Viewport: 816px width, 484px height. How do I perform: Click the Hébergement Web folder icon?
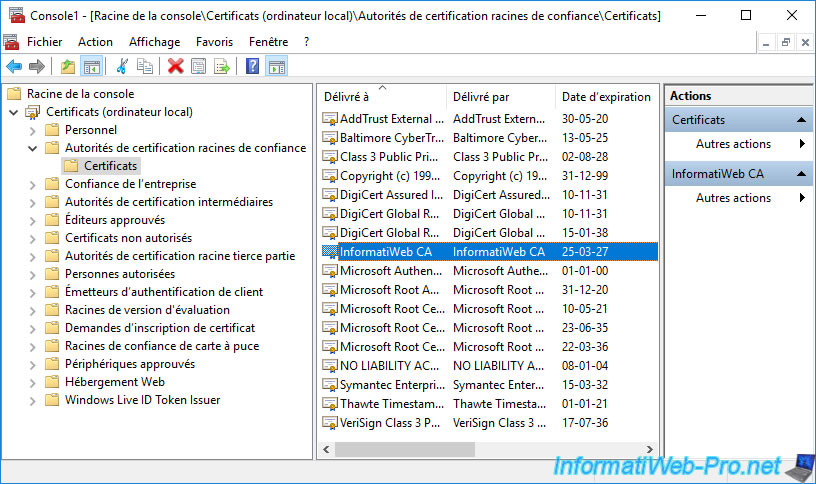(x=52, y=382)
